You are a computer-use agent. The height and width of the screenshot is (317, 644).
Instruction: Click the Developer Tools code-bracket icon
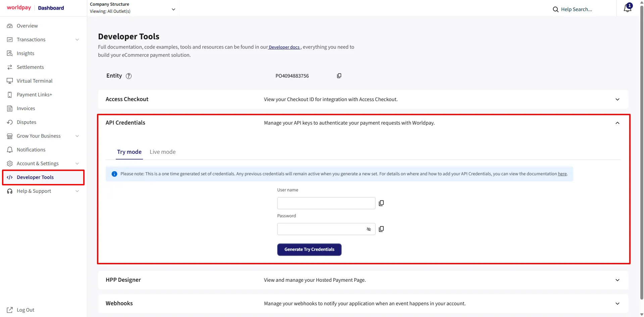pyautogui.click(x=10, y=177)
